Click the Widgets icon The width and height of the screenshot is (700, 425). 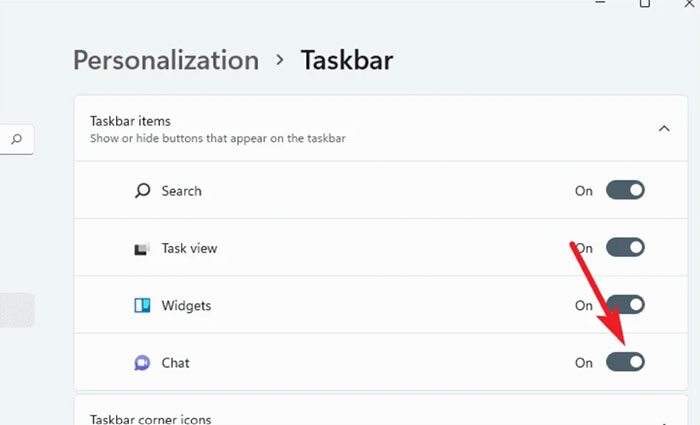click(142, 305)
